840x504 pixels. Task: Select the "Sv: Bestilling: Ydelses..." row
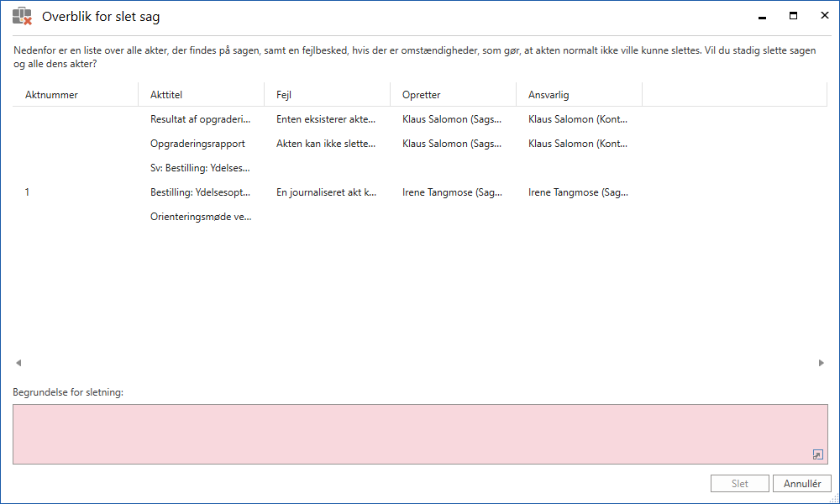point(420,168)
